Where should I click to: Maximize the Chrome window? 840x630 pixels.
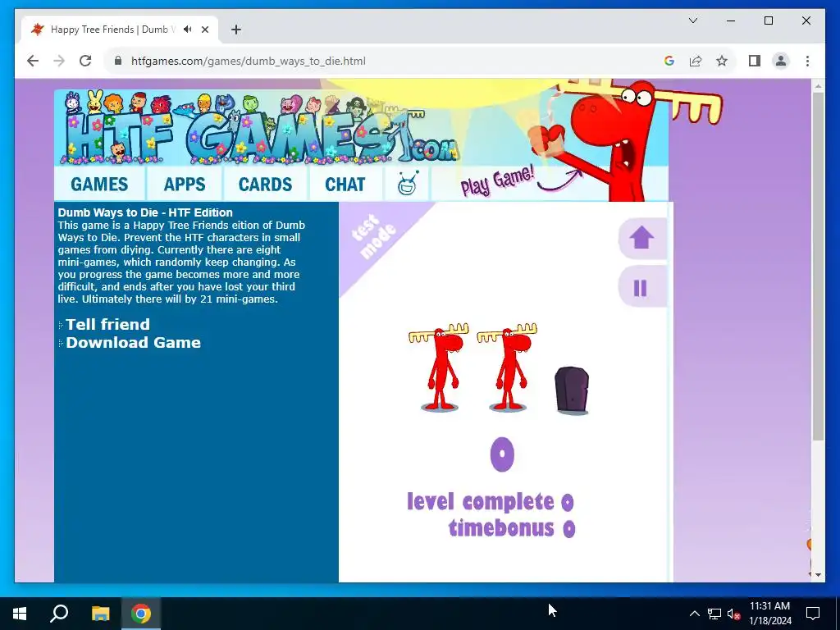click(768, 21)
